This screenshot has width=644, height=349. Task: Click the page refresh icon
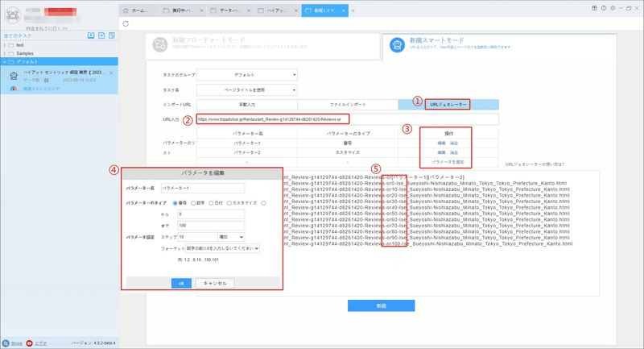[x=126, y=24]
